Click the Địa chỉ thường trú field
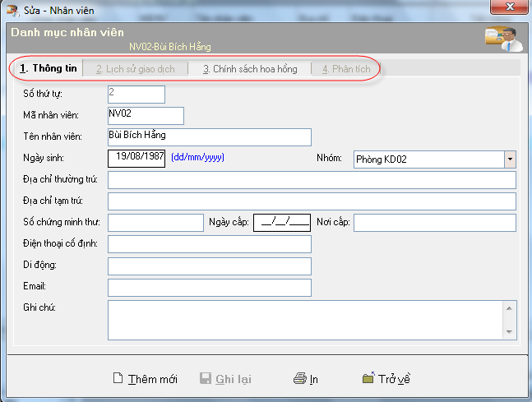This screenshot has width=532, height=402. pyautogui.click(x=312, y=180)
